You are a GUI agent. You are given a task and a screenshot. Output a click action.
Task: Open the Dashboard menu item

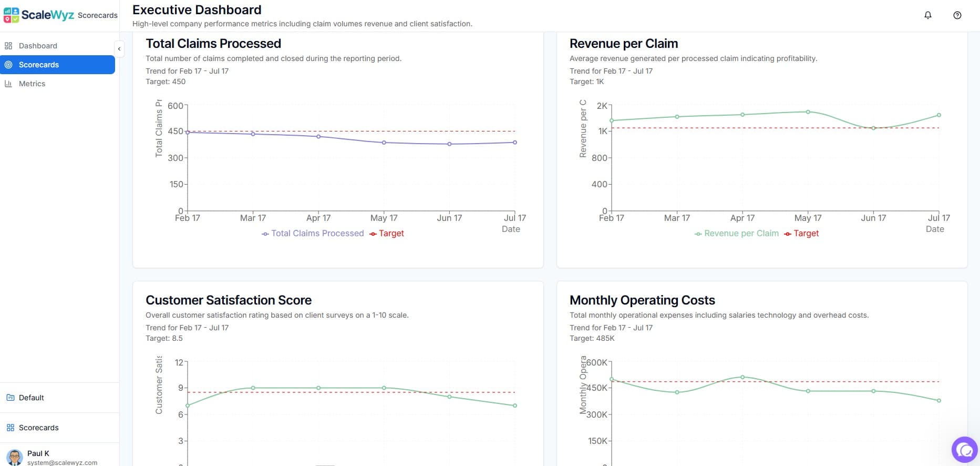click(x=38, y=46)
